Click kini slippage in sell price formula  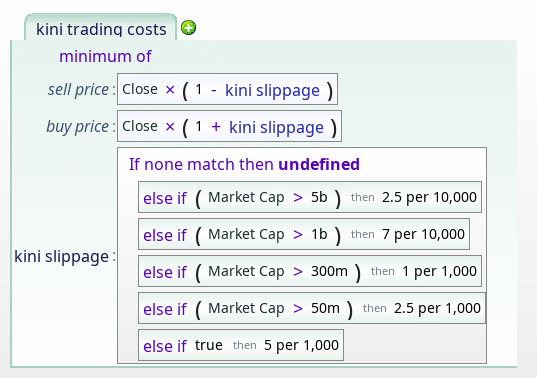tap(272, 90)
